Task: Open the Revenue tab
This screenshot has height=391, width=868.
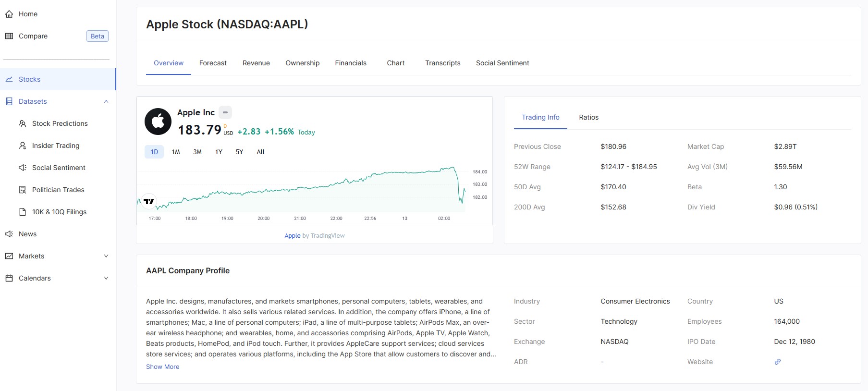Action: tap(256, 63)
